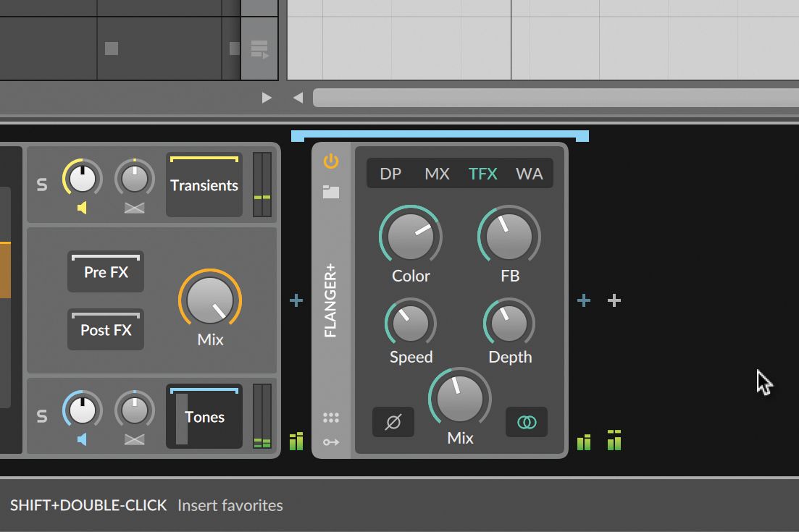This screenshot has width=799, height=532.
Task: Toggle the Flanger+ device power button
Action: tap(330, 162)
